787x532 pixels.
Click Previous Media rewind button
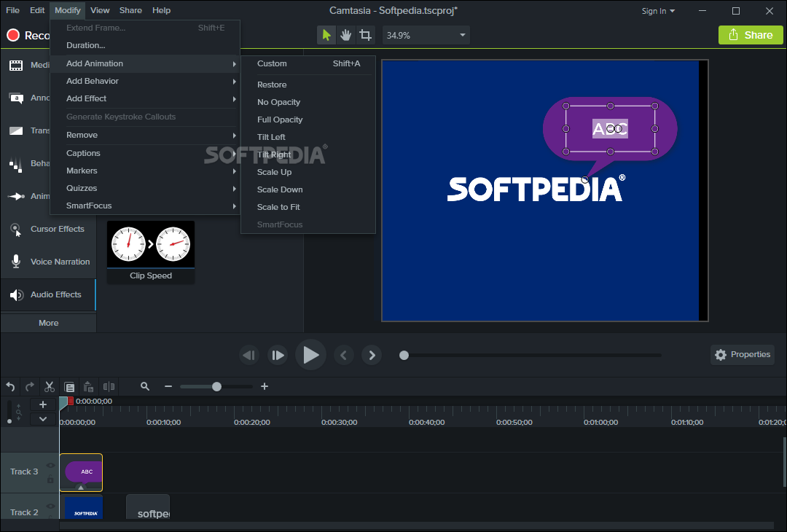point(249,356)
